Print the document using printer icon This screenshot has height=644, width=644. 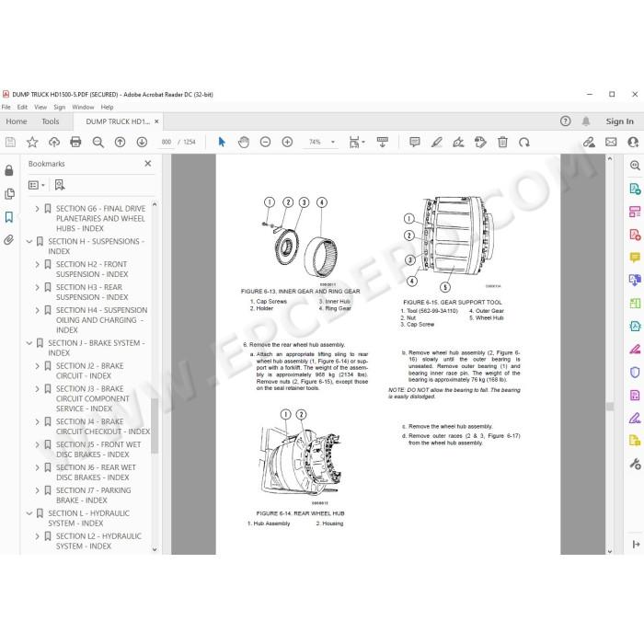tap(75, 142)
